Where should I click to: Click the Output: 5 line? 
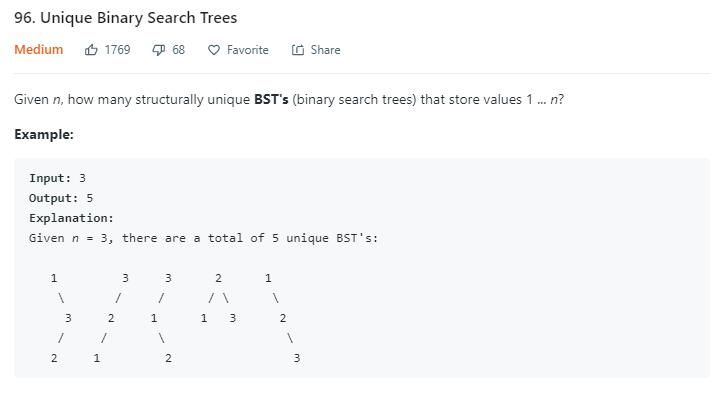pos(61,198)
